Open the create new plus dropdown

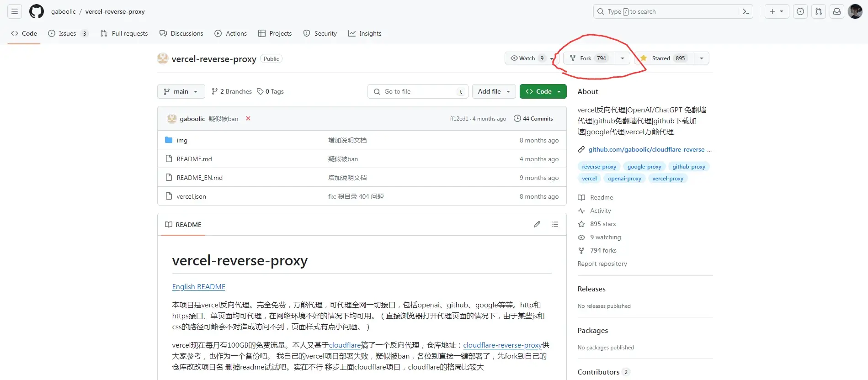point(777,11)
